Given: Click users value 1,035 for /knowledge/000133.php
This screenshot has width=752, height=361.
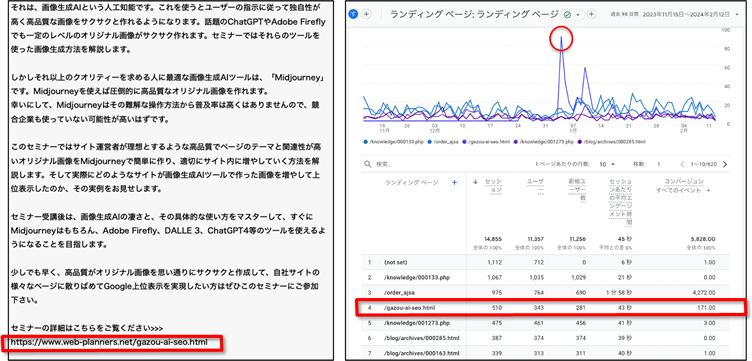Looking at the screenshot, I should [x=536, y=278].
